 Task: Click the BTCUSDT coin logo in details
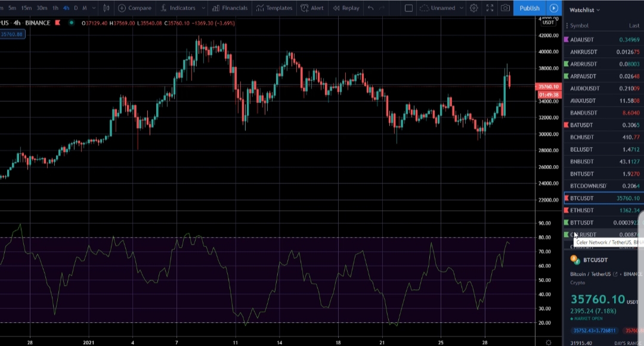tap(575, 260)
